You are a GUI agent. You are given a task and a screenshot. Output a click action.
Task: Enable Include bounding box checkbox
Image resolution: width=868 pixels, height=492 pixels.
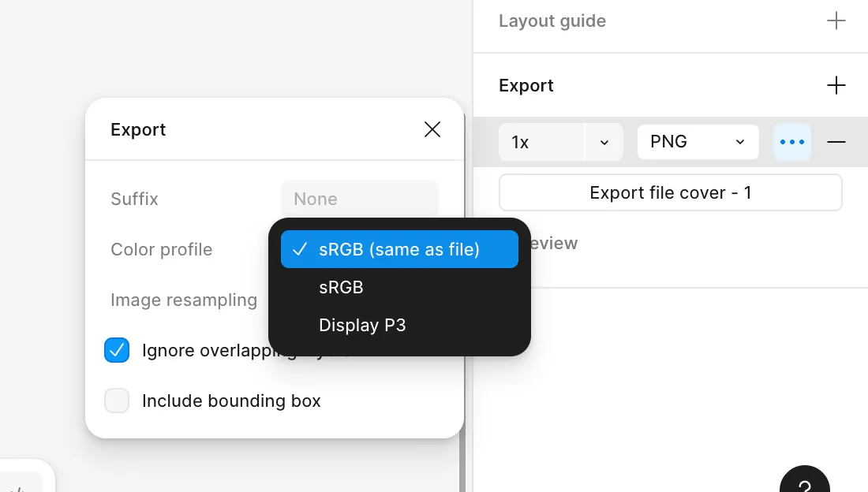coord(117,401)
